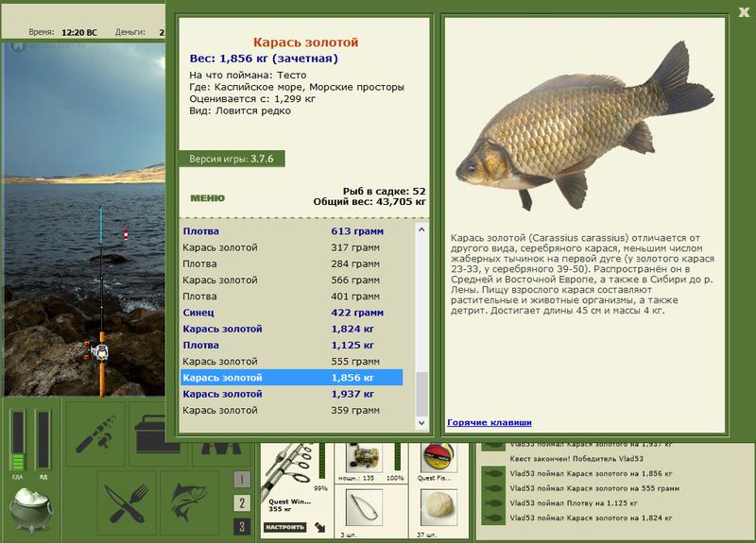Viewport: 756px width, 543px height.
Task: Click fish icon beside 1,824 кг log entry
Action: [x=493, y=518]
